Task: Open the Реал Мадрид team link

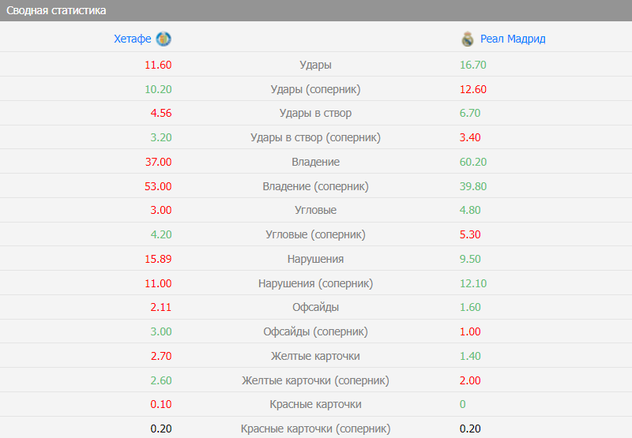Action: point(512,39)
